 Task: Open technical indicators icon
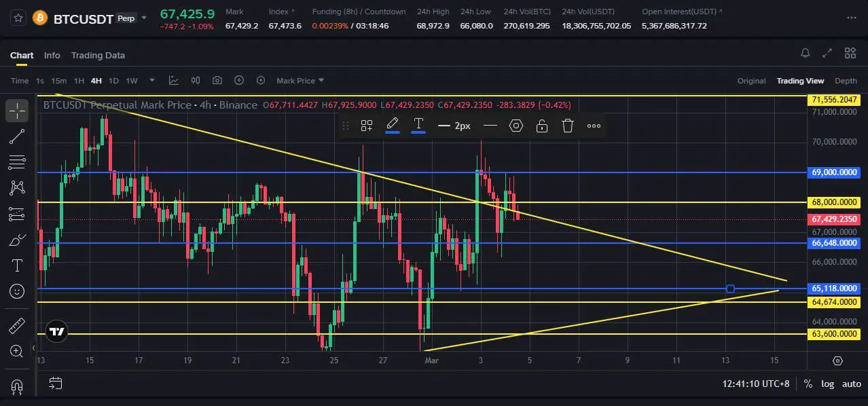pos(174,80)
